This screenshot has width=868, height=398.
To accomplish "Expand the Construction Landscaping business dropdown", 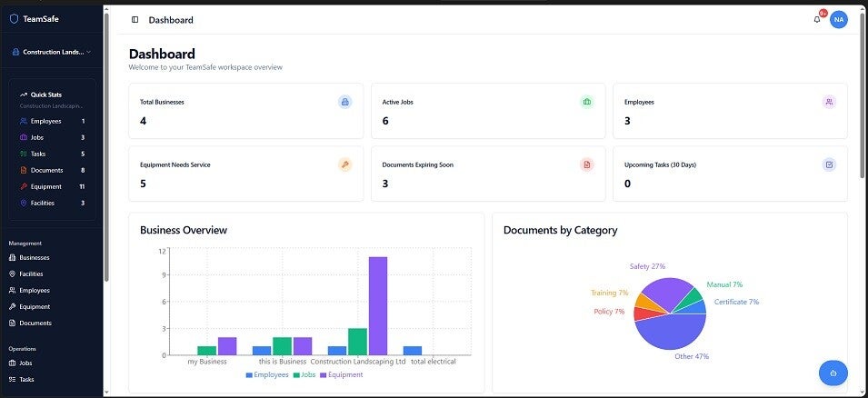I will [x=51, y=52].
